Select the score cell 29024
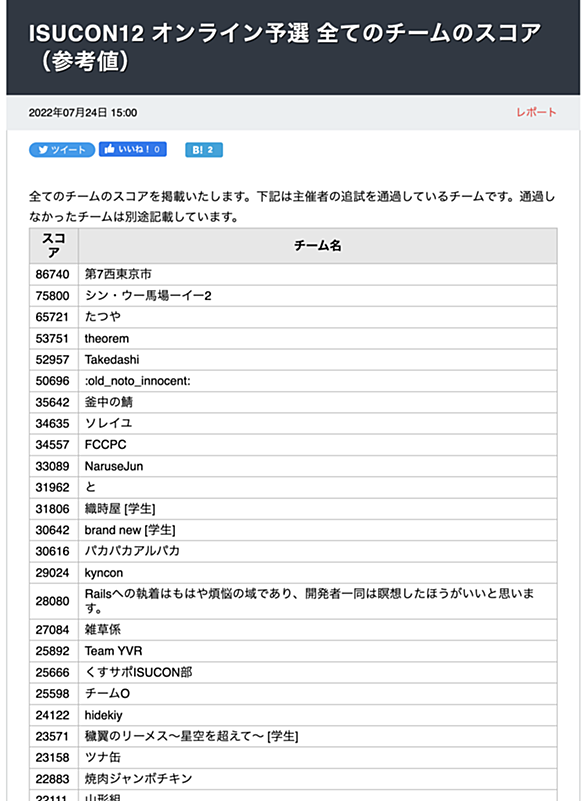Image resolution: width=586 pixels, height=801 pixels. pos(54,573)
